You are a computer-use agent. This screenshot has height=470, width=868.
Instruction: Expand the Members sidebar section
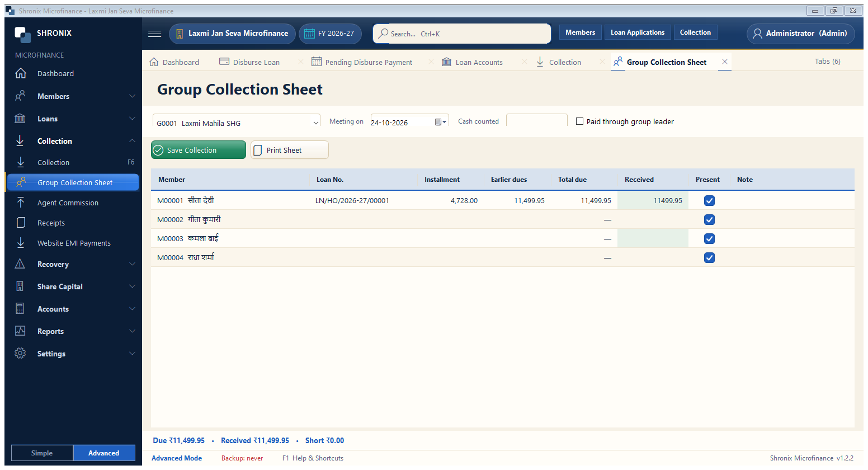click(132, 96)
